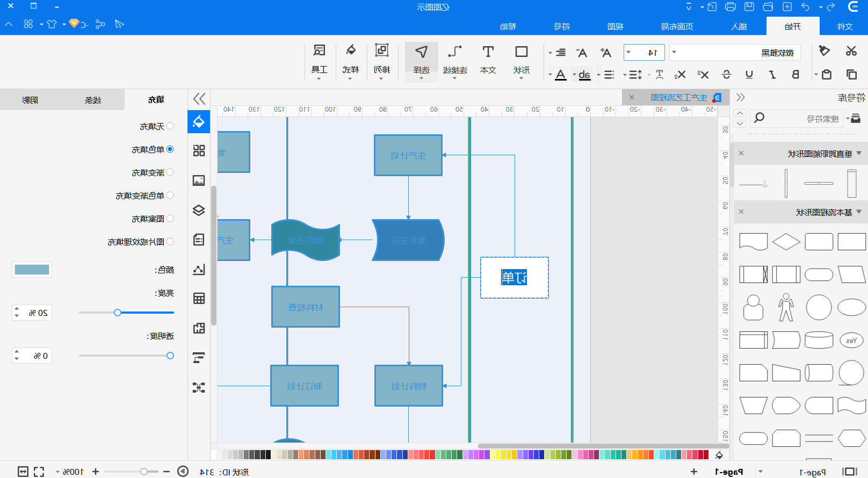Click the Print icon in title bar
The width and height of the screenshot is (868, 478).
(x=730, y=6)
